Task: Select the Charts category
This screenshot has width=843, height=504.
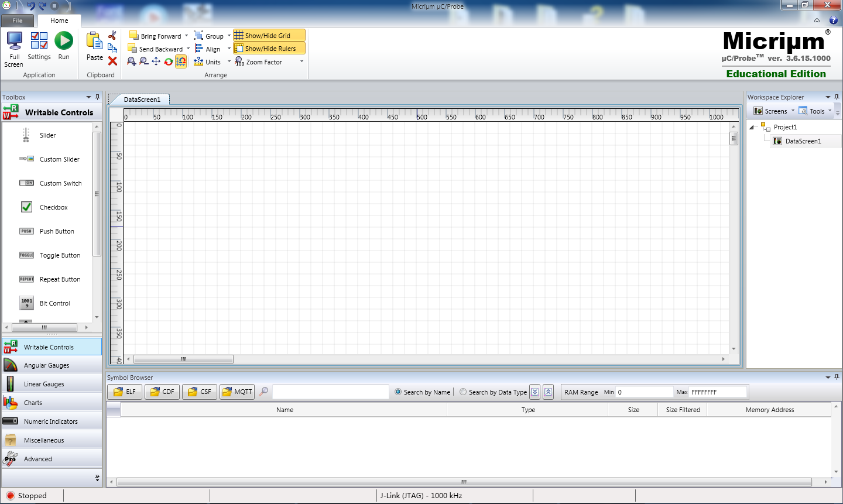Action: pyautogui.click(x=52, y=403)
